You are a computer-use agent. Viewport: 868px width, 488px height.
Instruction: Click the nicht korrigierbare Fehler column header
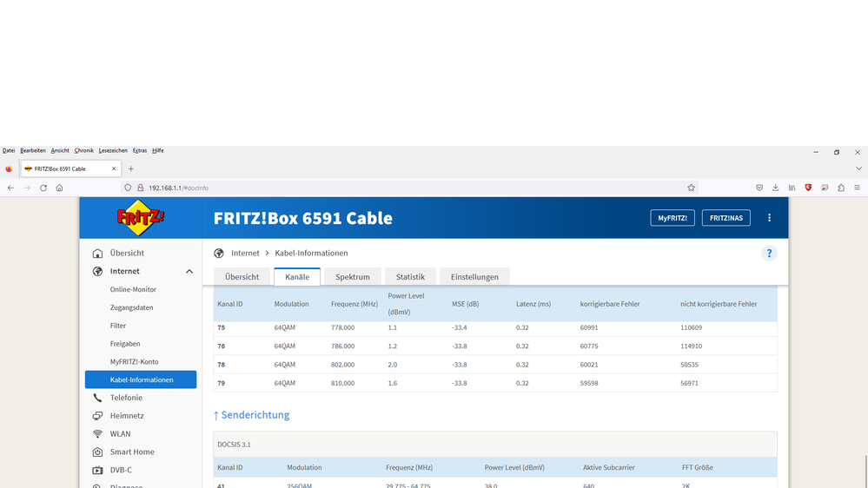(x=719, y=304)
